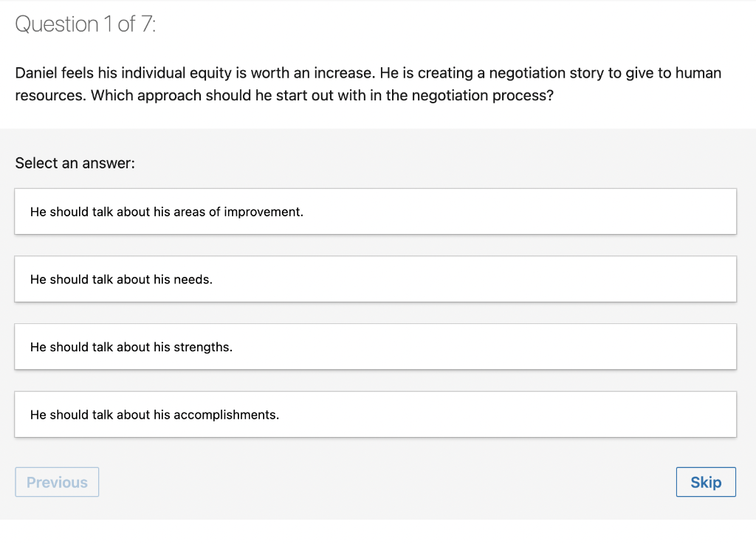Click the word 'improvement' in the first option

(x=263, y=212)
